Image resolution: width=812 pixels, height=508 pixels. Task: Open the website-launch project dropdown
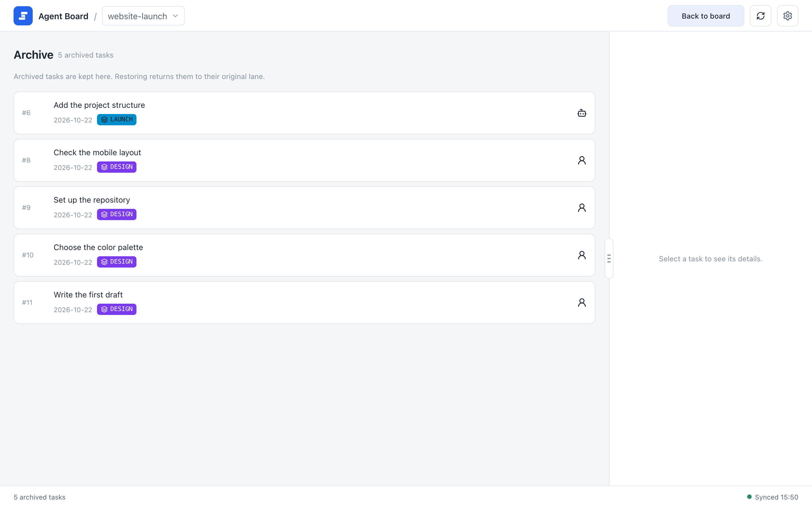click(x=143, y=16)
